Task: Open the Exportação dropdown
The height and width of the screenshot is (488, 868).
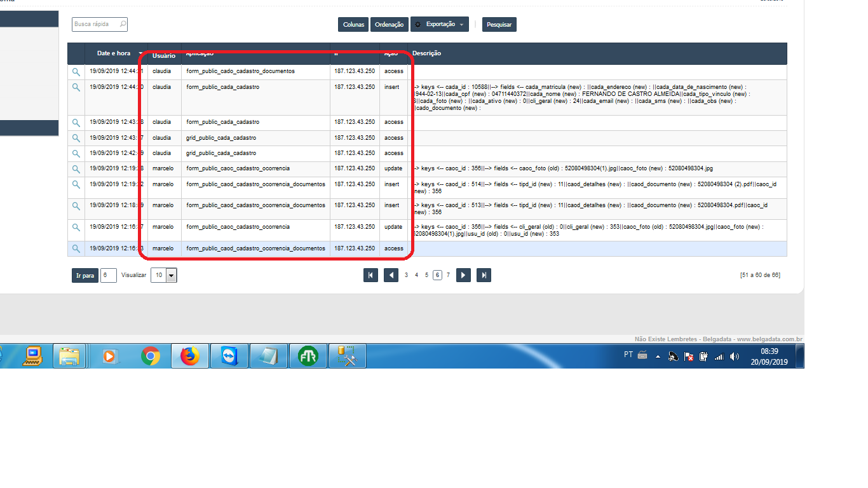Action: 440,24
